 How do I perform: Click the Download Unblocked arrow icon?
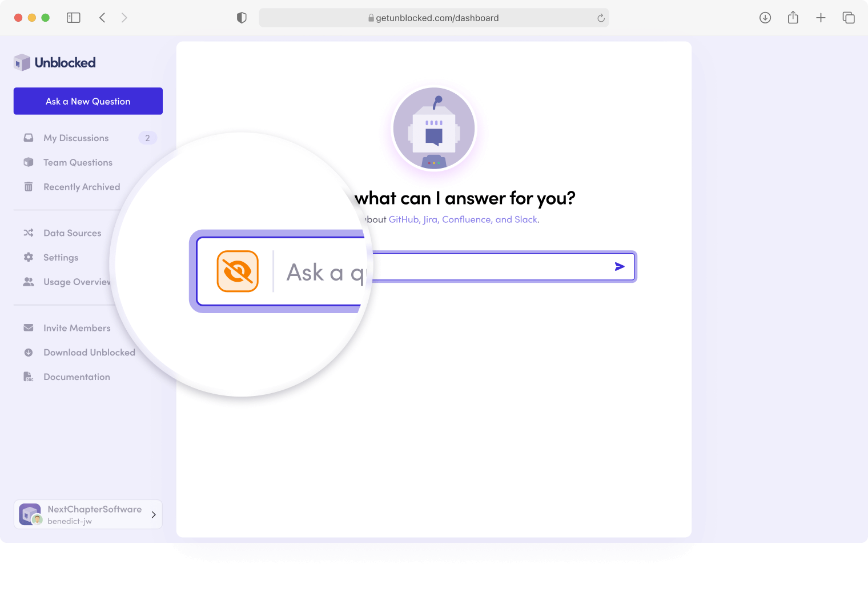pos(29,353)
